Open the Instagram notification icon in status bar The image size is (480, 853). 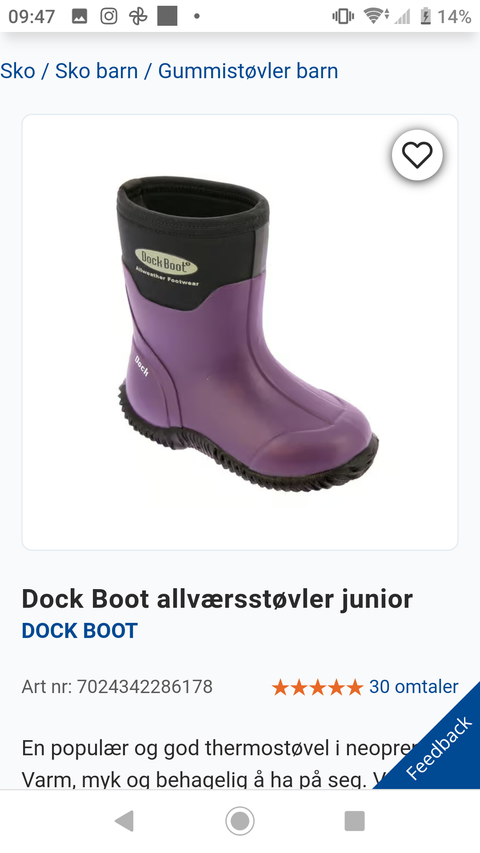point(109,16)
